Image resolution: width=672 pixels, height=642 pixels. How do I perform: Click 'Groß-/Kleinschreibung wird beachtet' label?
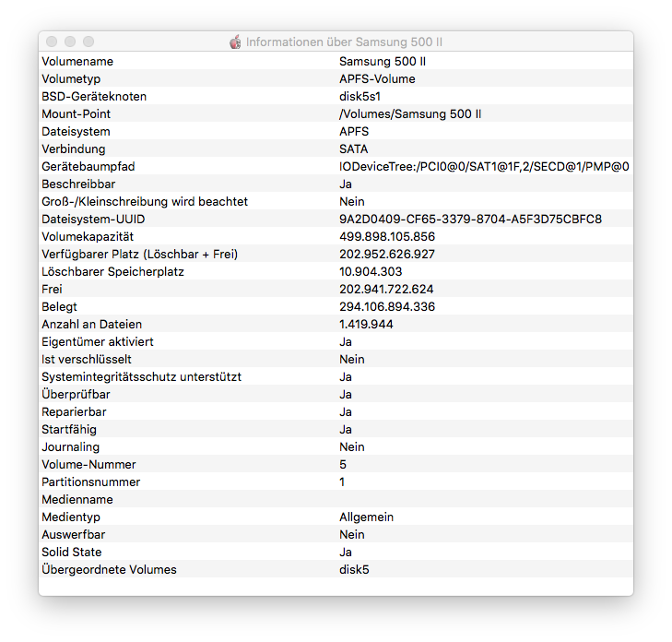(x=145, y=202)
